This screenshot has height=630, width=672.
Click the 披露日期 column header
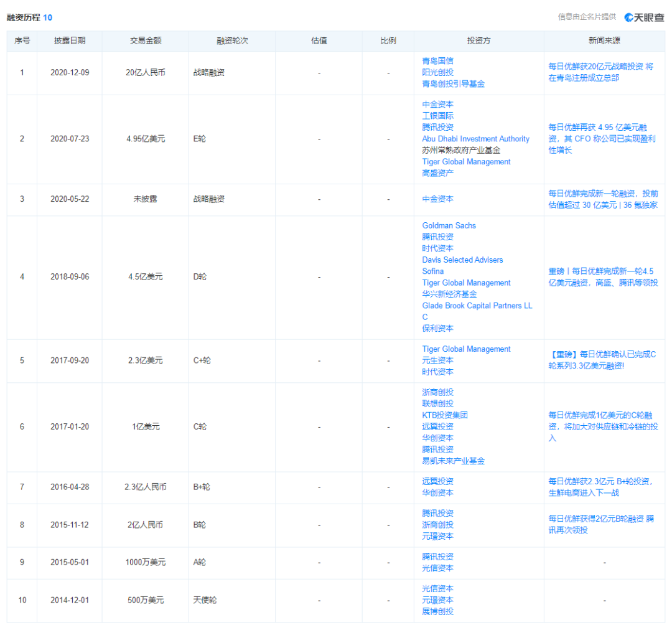click(x=70, y=40)
